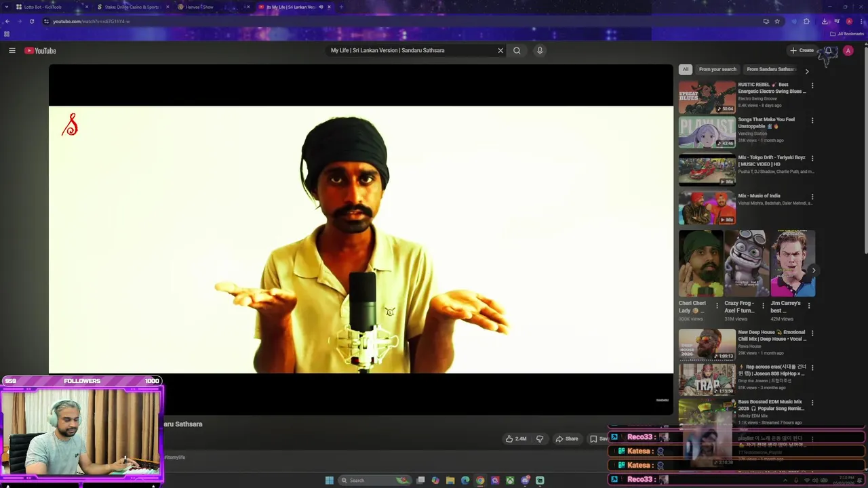Open the Windows Start menu
Viewport: 868px width, 488px height.
tap(329, 480)
